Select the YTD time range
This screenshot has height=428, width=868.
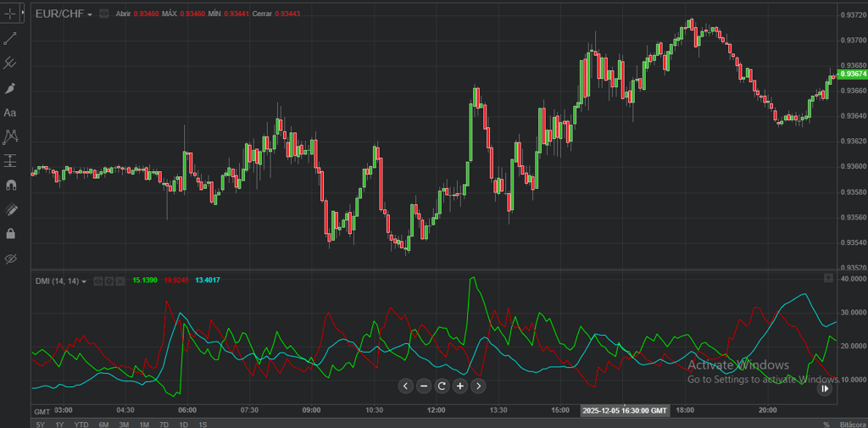click(81, 425)
